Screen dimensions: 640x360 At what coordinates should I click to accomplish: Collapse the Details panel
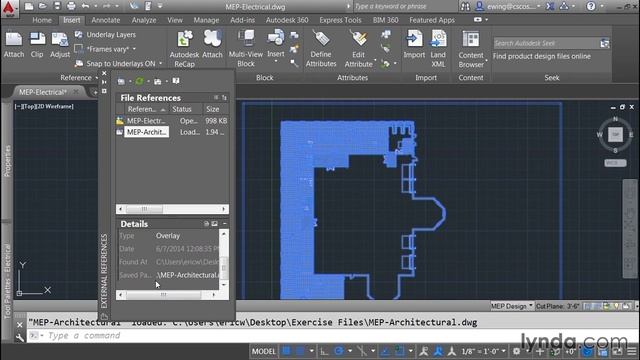(224, 224)
